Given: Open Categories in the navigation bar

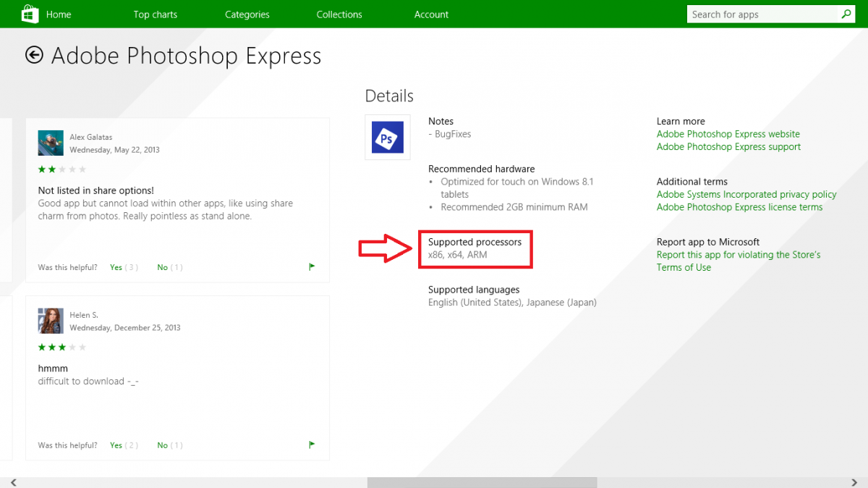Looking at the screenshot, I should pyautogui.click(x=247, y=14).
